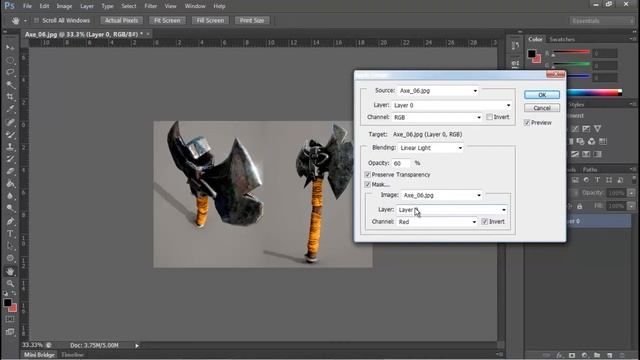The width and height of the screenshot is (640, 360).
Task: Click the red R color slider
Action: coord(571,52)
